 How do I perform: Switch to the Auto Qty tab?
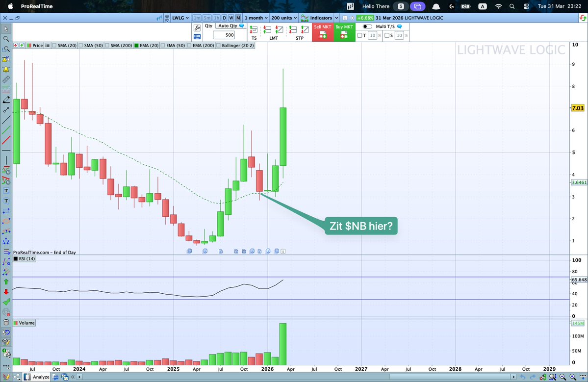(x=231, y=26)
